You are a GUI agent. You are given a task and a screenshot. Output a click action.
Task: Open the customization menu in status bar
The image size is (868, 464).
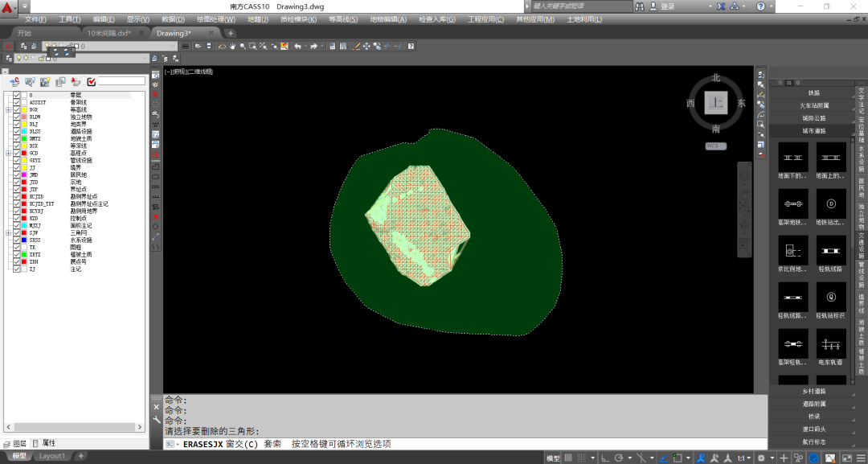coord(862,458)
